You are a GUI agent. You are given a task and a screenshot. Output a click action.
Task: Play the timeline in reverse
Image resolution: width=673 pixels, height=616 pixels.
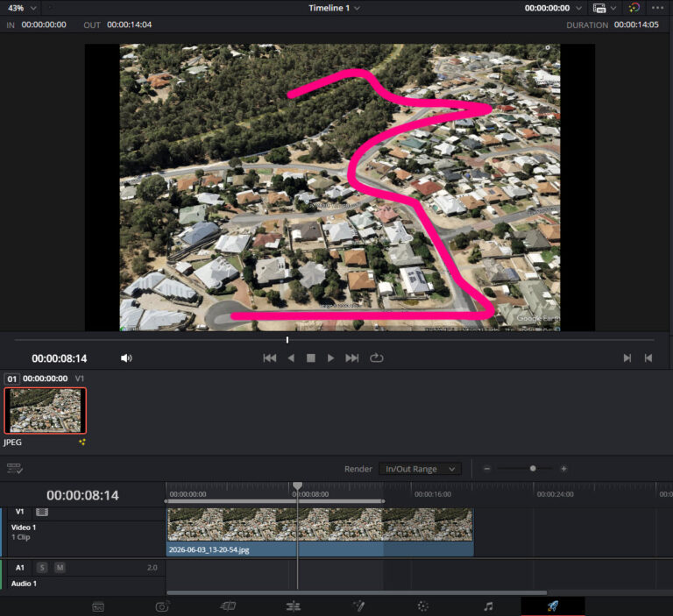pyautogui.click(x=291, y=358)
